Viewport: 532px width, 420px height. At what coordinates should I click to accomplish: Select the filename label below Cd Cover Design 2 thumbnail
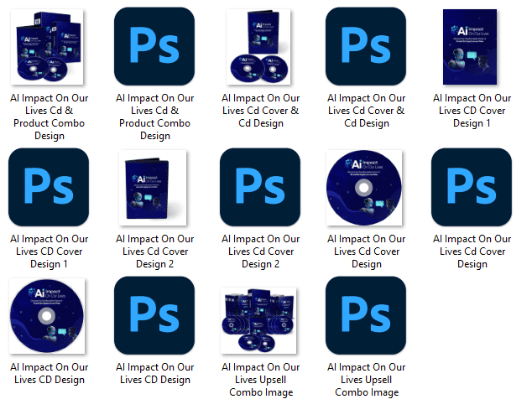coord(154,251)
